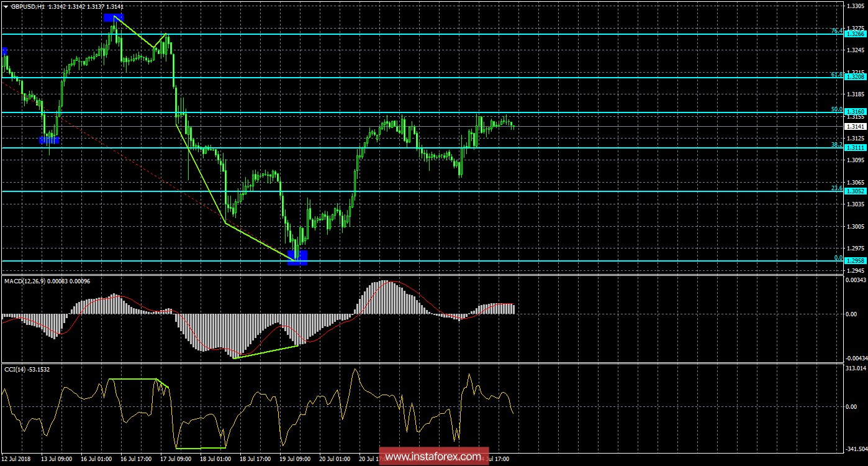Click the blue marker near the 17 Jul low
Screen dimensions: 868x466
50,140
